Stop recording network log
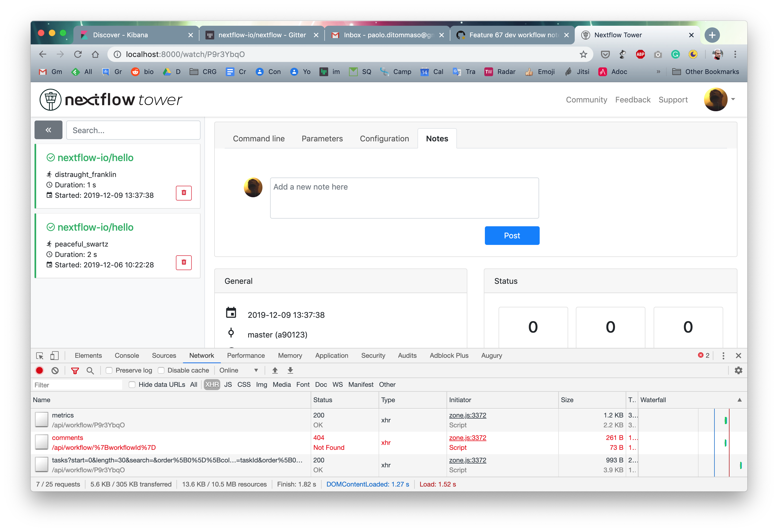 [39, 370]
